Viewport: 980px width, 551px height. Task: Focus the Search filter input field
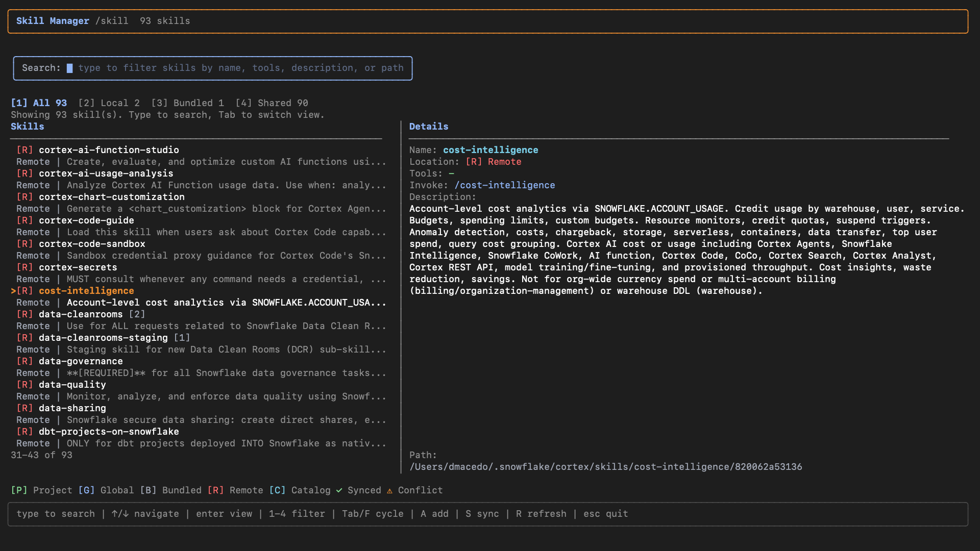point(212,68)
